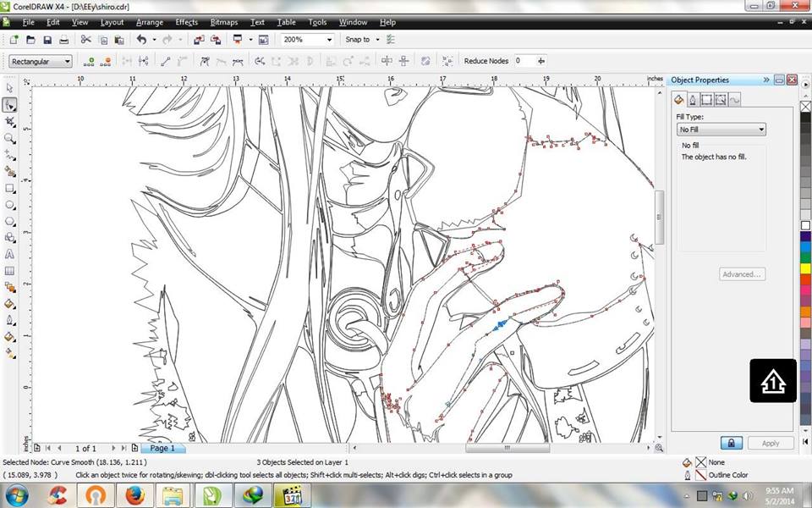Expand the Undo history arrow
Viewport: 812px width, 508px height.
[x=154, y=40]
